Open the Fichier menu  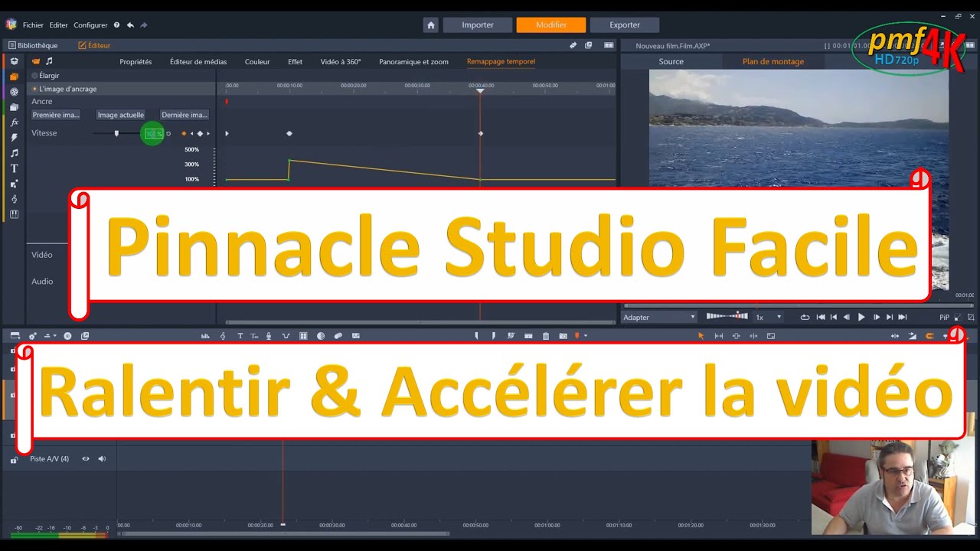[x=33, y=25]
